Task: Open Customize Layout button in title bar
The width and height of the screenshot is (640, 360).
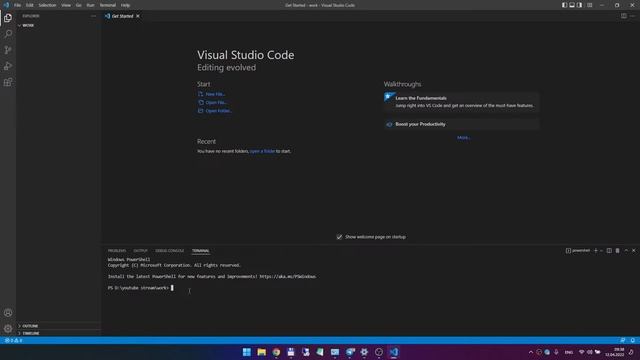Action: tap(590, 5)
